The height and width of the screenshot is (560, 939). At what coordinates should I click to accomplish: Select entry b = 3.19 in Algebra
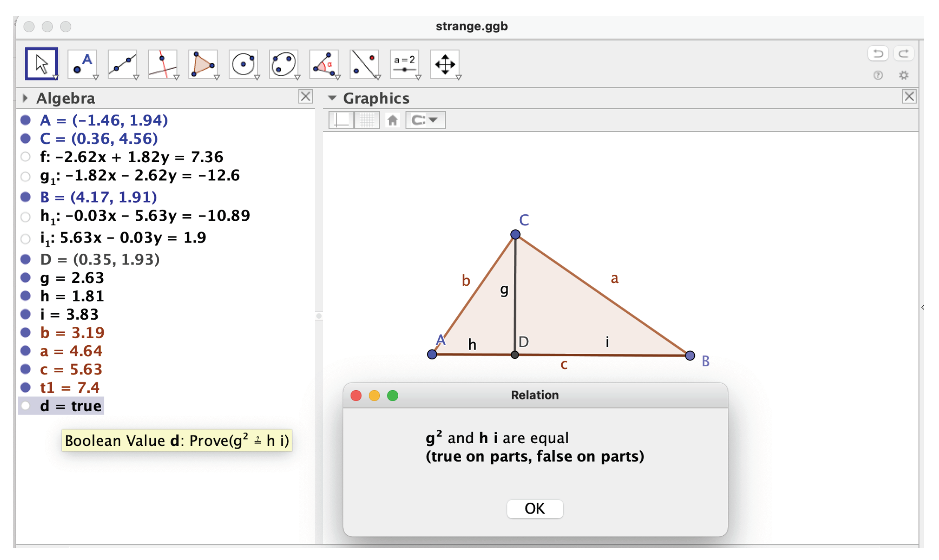coord(72,332)
